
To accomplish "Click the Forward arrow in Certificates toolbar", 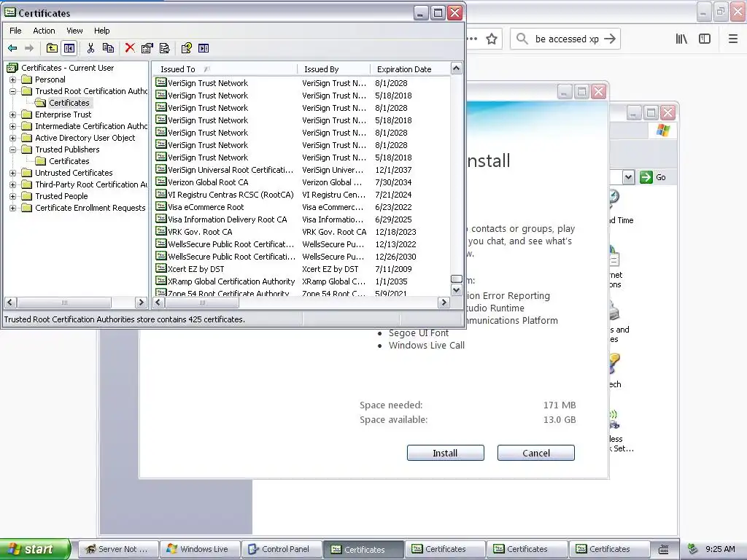I will point(29,48).
